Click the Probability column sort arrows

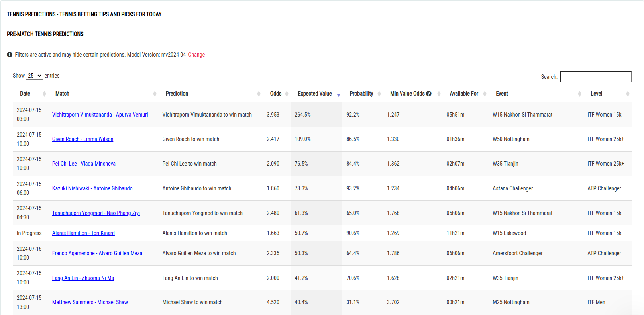379,94
